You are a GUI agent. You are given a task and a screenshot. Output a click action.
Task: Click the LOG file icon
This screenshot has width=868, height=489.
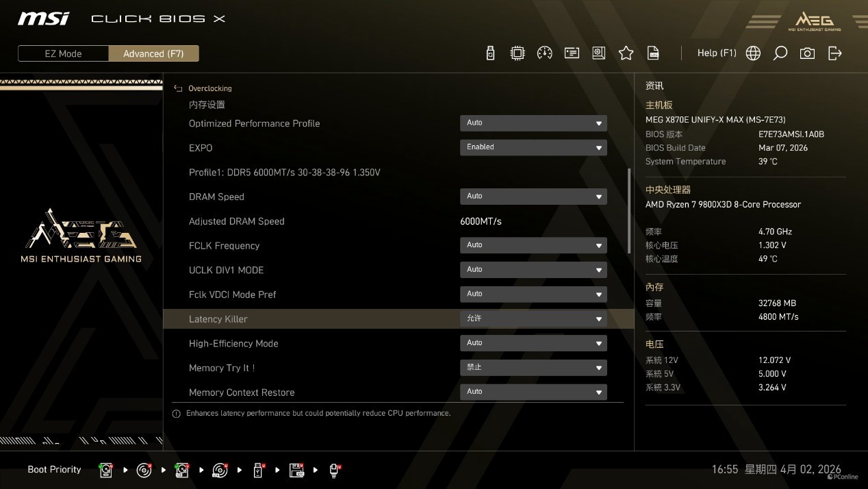[x=654, y=53]
